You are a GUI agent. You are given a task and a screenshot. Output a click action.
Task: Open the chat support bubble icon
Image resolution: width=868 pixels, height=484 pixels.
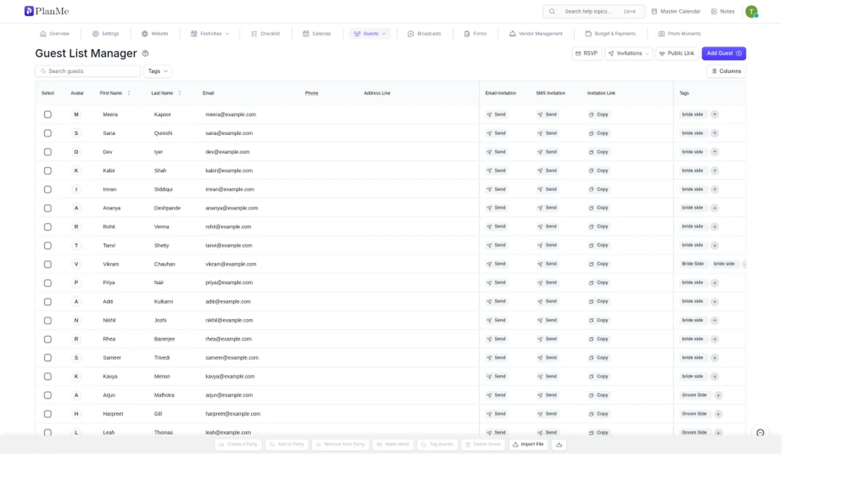coord(760,432)
